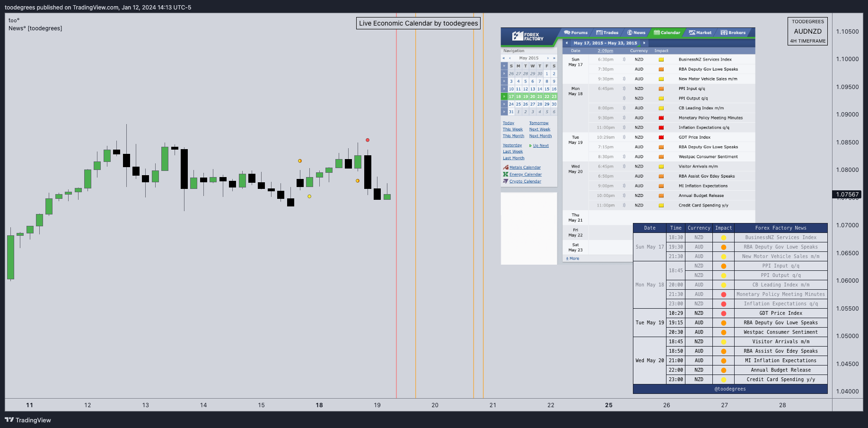
Task: Expand more events with the More link
Action: [x=572, y=259]
